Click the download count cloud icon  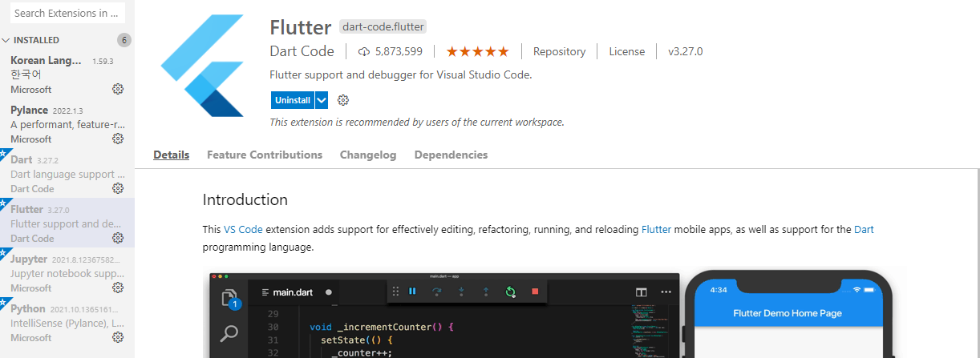364,51
